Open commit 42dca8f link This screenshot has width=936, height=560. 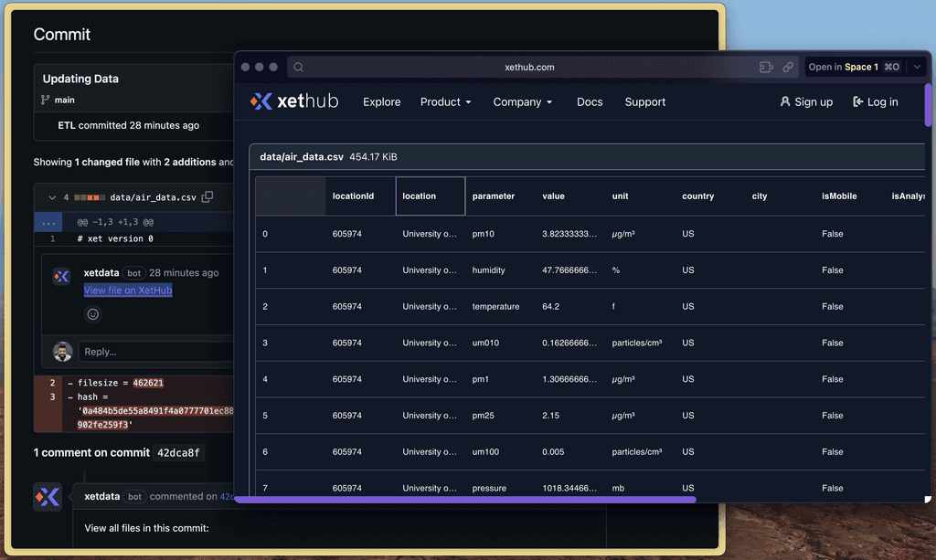click(180, 452)
